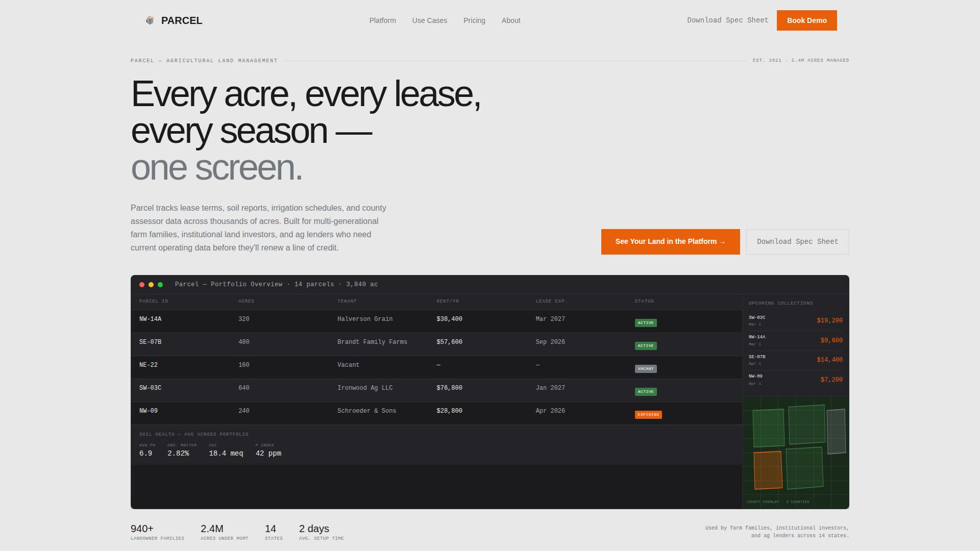Click the LEASE EXP. column header
980x551 pixels.
(551, 301)
